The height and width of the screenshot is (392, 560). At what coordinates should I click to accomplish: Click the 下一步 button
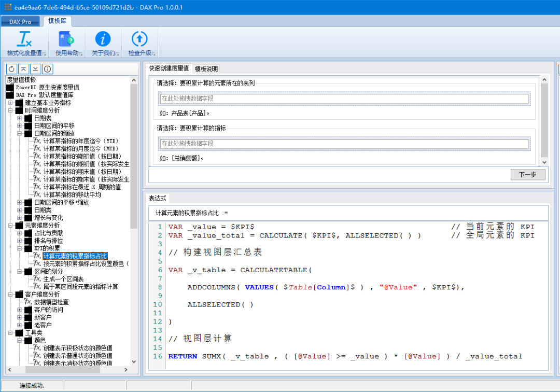(527, 175)
